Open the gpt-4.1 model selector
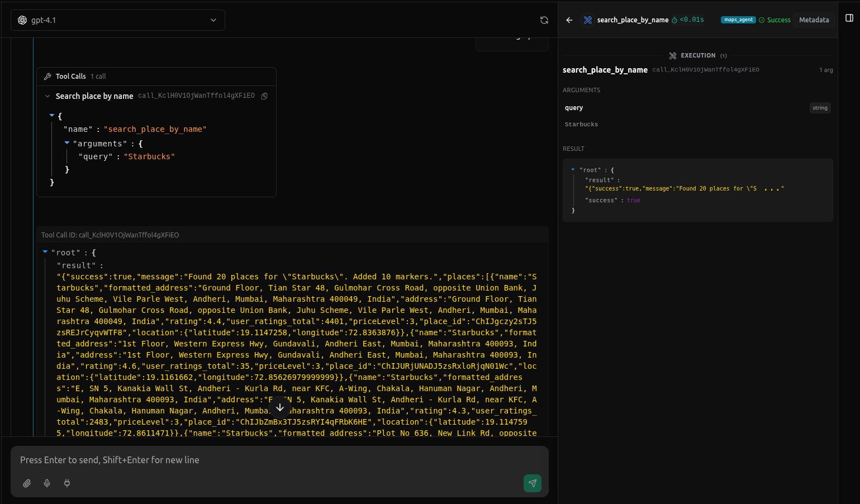 [x=117, y=20]
